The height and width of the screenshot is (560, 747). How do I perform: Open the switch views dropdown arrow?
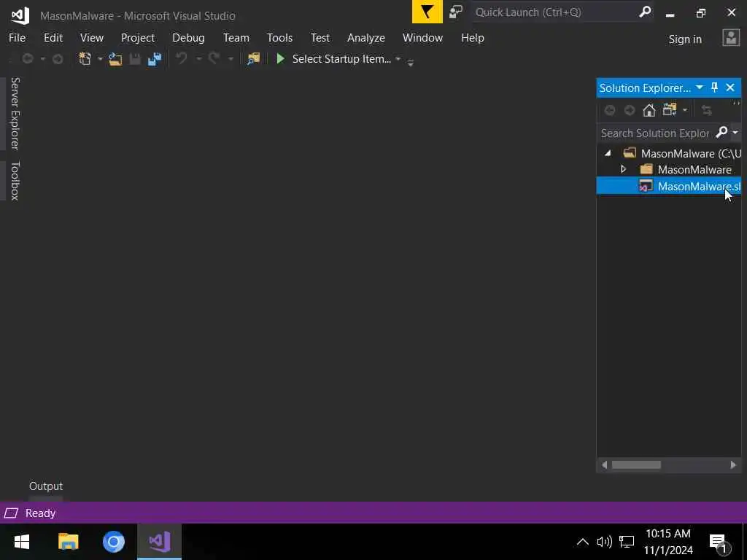coord(684,111)
